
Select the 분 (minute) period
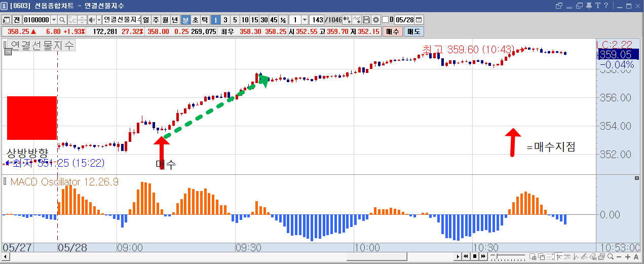tap(185, 20)
